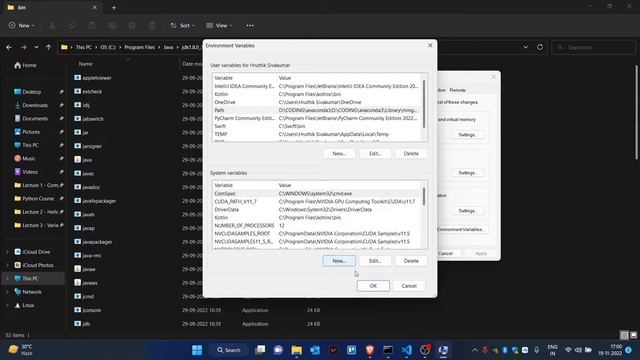Click the Delete trash icon in Explorer toolbar
Viewport: 640px width, 360px height.
[152, 25]
